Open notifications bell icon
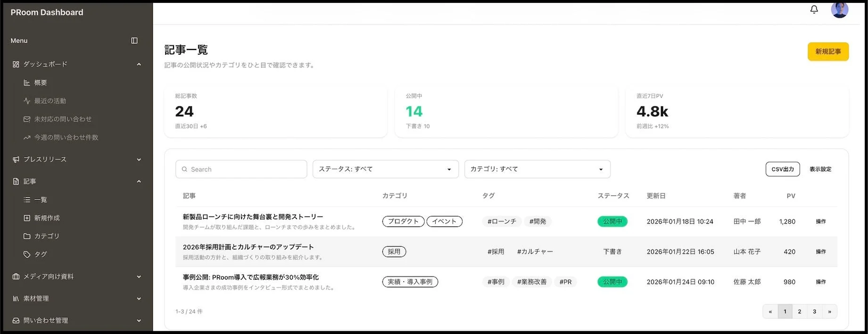 [814, 9]
